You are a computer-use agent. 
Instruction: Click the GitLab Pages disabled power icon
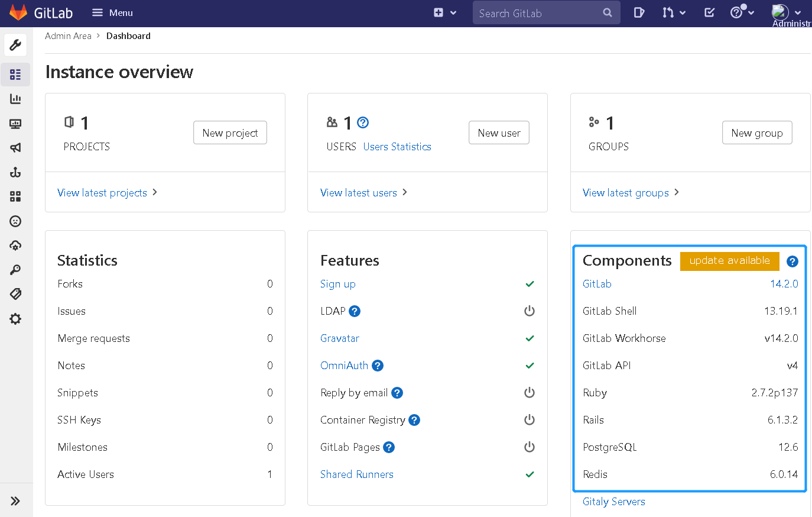pos(530,447)
